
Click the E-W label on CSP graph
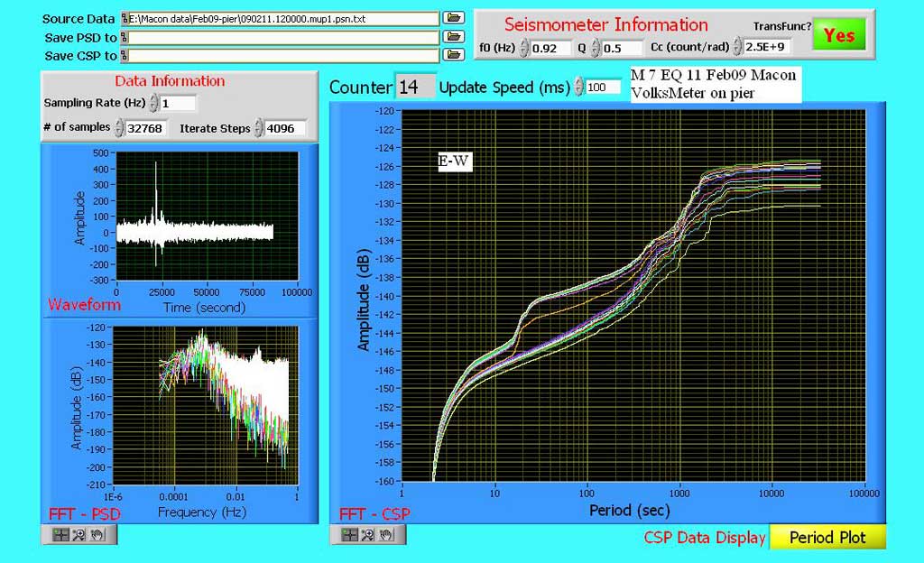(455, 161)
